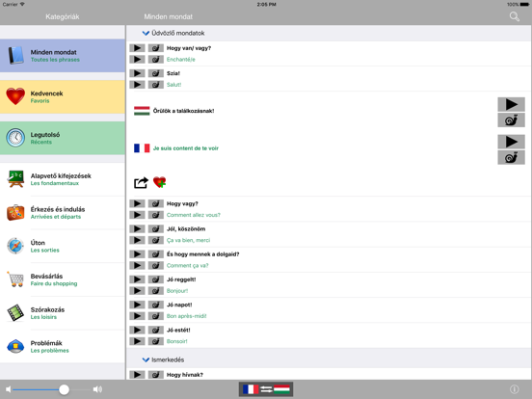Open 'Problémák' category
Image resolution: width=532 pixels, height=399 pixels.
tap(63, 346)
